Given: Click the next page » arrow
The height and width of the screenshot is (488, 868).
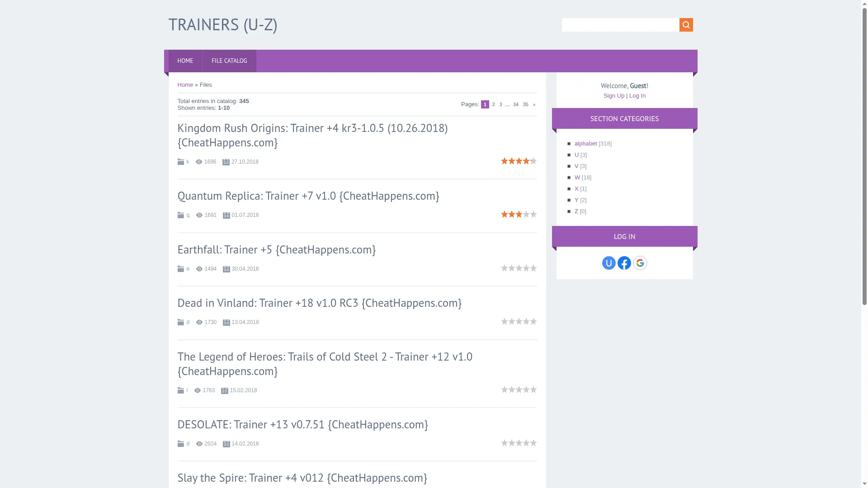Looking at the screenshot, I should click(534, 104).
